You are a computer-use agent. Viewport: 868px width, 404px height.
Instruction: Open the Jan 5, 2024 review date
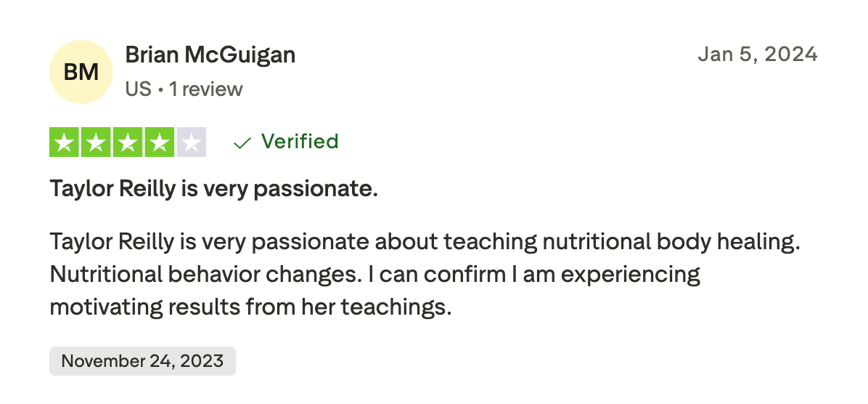tap(757, 54)
